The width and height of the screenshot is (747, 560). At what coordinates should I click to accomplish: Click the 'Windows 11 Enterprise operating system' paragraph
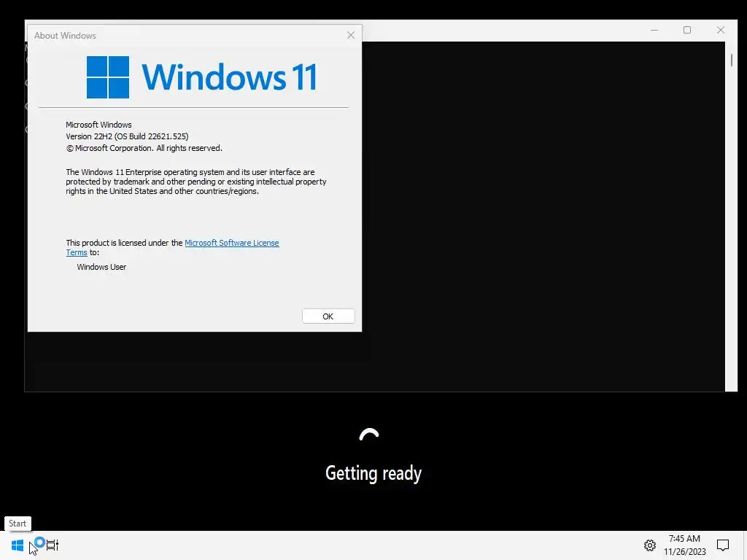(196, 182)
